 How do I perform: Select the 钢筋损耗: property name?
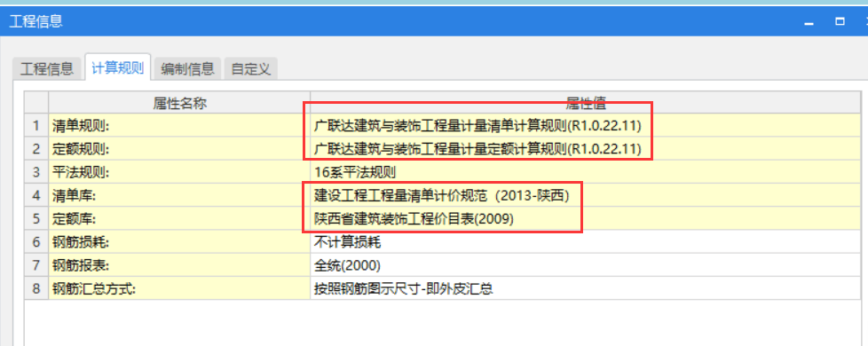179,242
